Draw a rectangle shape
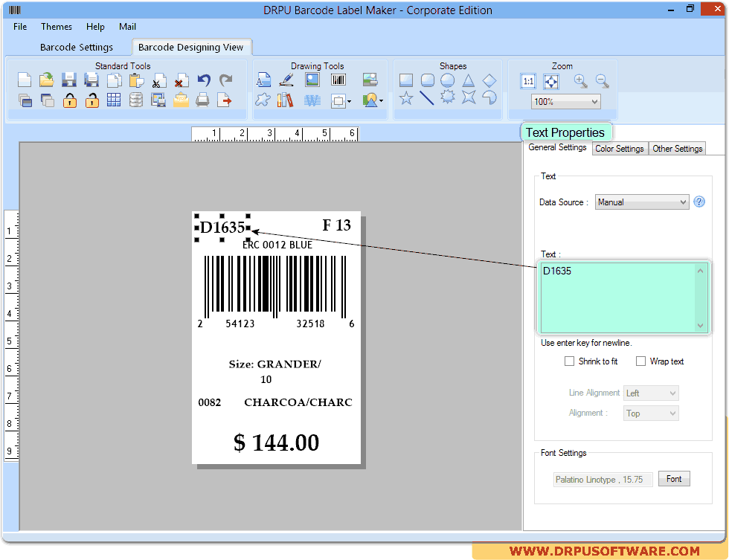 click(x=406, y=80)
